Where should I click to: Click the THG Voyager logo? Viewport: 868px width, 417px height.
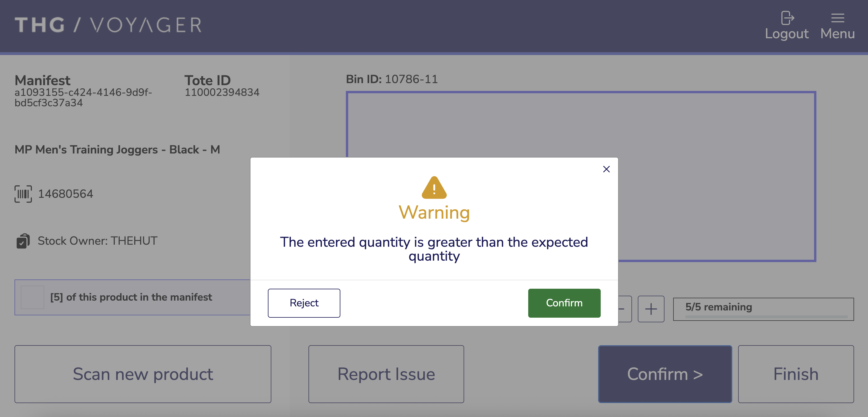coord(108,25)
